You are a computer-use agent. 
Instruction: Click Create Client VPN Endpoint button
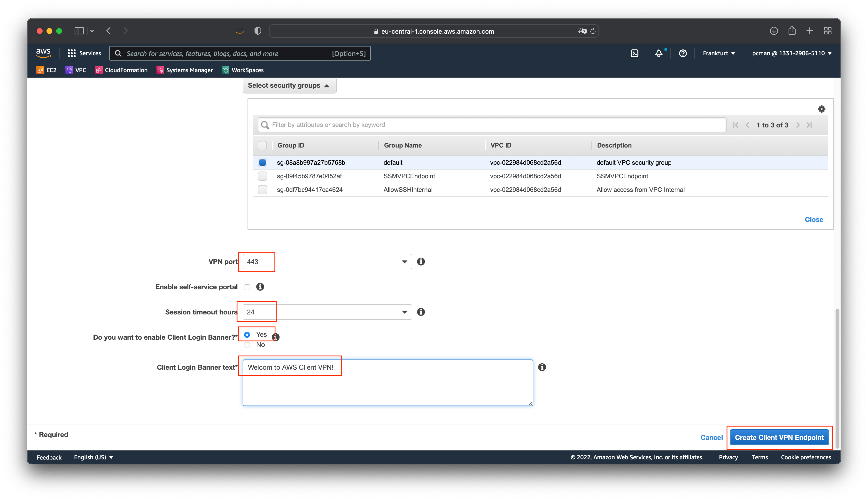tap(779, 437)
